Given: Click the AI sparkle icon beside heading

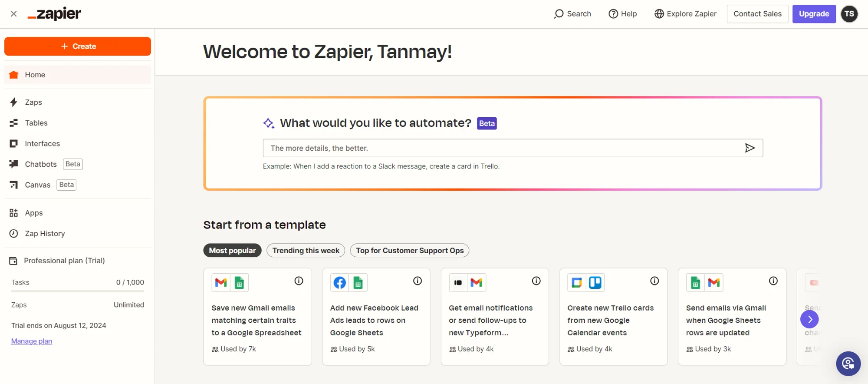Looking at the screenshot, I should click(269, 123).
